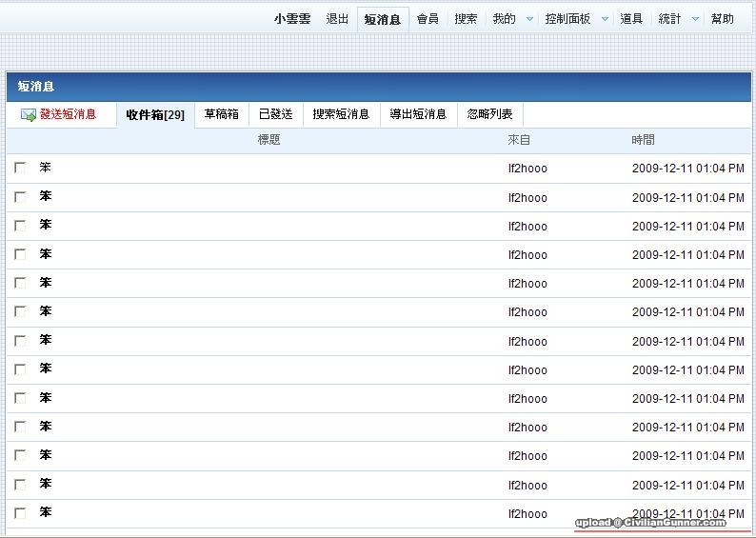
Task: Go to the 搜索短消息 tab
Action: coord(341,114)
